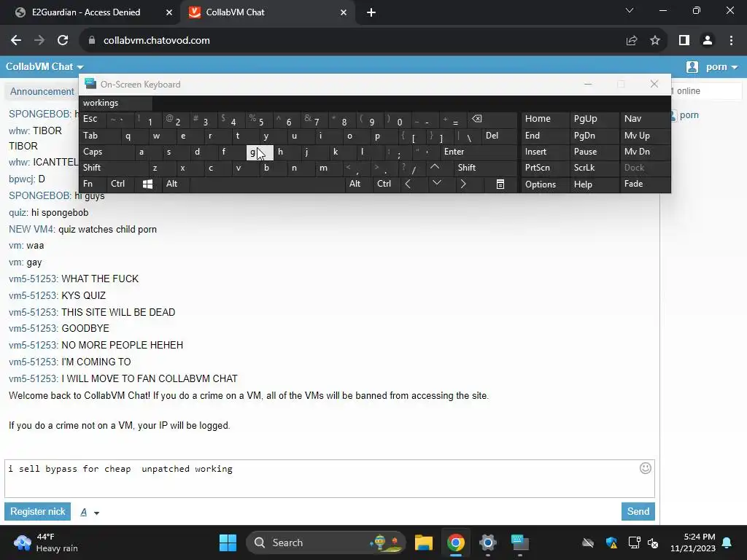Click the Chrome icon in taskbar

pyautogui.click(x=455, y=542)
